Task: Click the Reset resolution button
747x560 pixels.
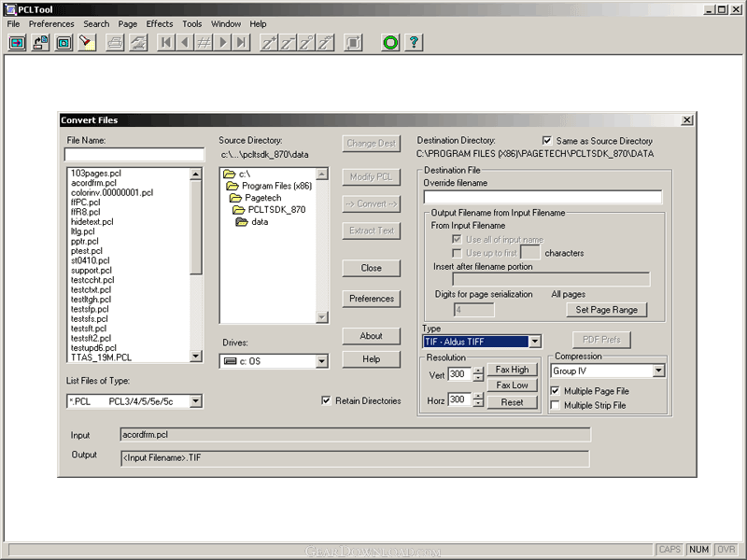Action: pyautogui.click(x=512, y=402)
